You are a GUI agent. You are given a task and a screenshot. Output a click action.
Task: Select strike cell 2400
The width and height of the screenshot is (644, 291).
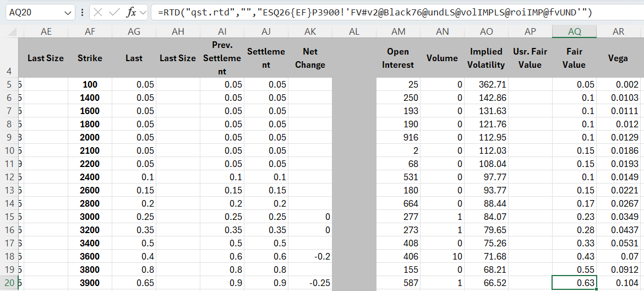coord(90,177)
